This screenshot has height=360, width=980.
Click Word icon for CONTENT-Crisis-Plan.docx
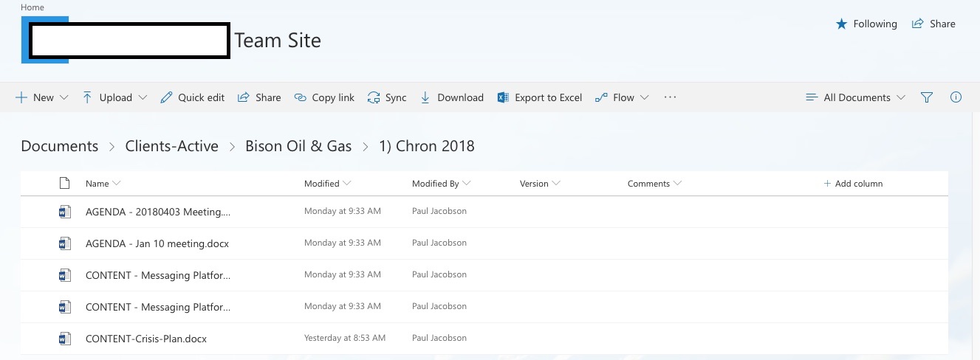pyautogui.click(x=64, y=339)
